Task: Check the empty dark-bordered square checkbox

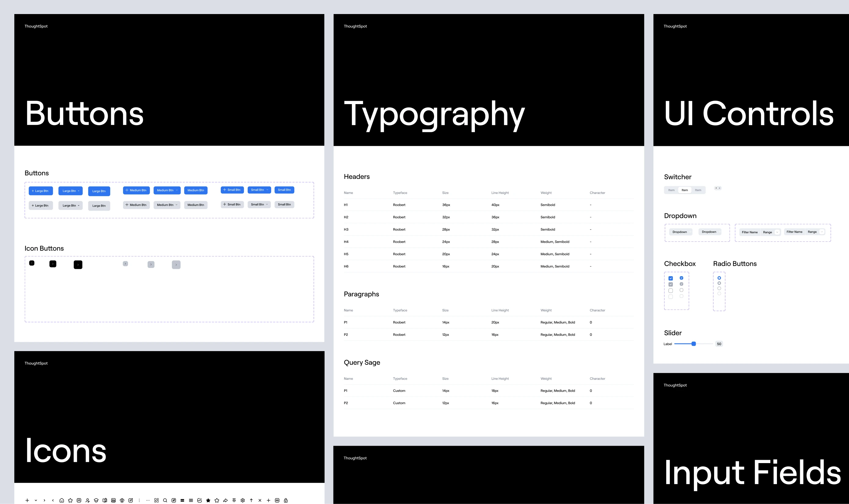Action: 671,291
